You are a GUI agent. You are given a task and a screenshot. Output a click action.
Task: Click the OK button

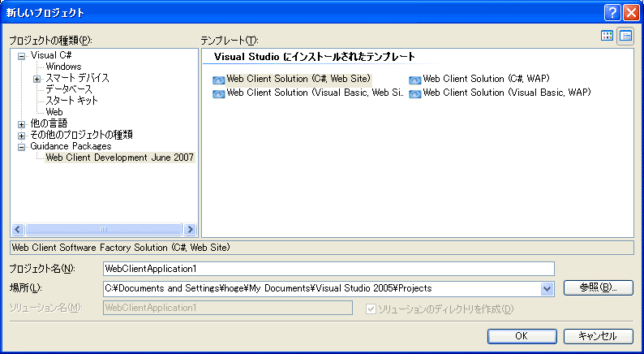(522, 336)
